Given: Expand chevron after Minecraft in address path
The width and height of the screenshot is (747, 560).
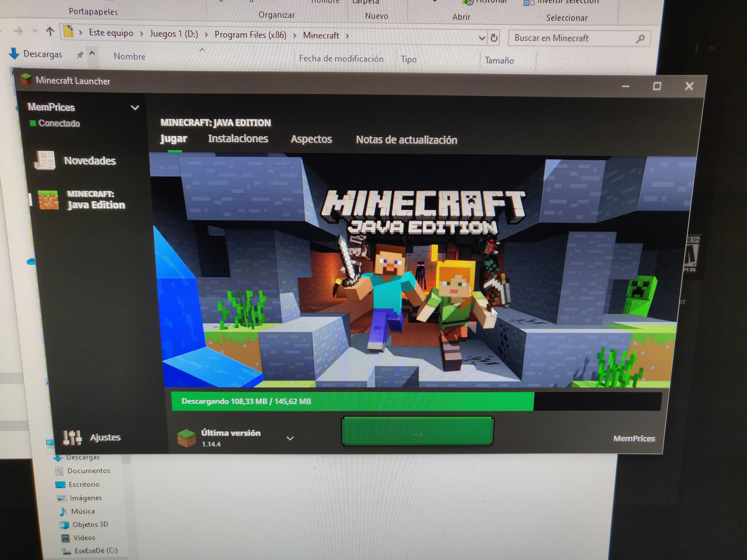Looking at the screenshot, I should [x=347, y=36].
